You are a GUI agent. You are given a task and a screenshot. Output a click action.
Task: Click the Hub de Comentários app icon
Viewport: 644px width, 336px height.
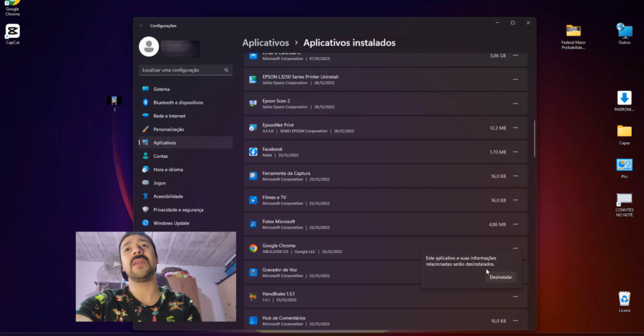253,321
